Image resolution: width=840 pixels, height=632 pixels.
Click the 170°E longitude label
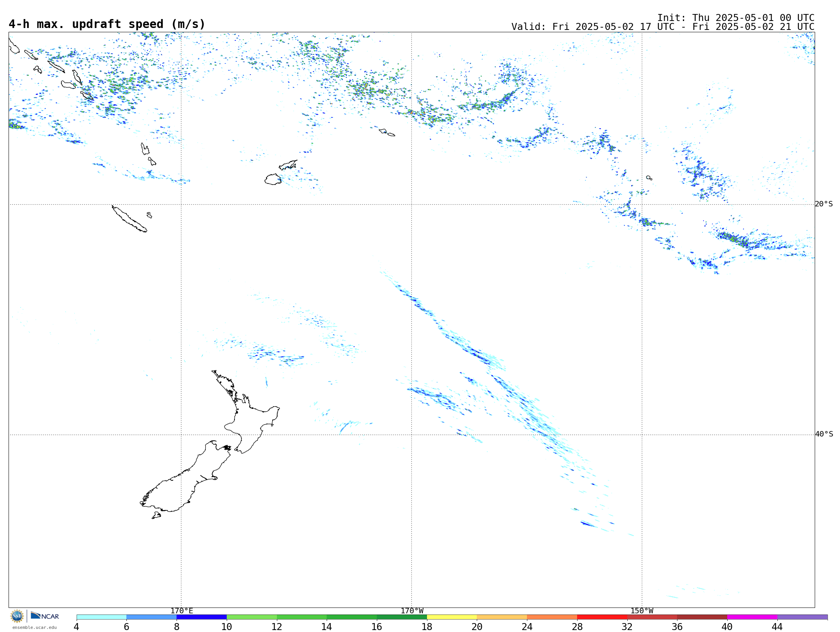[x=182, y=611]
